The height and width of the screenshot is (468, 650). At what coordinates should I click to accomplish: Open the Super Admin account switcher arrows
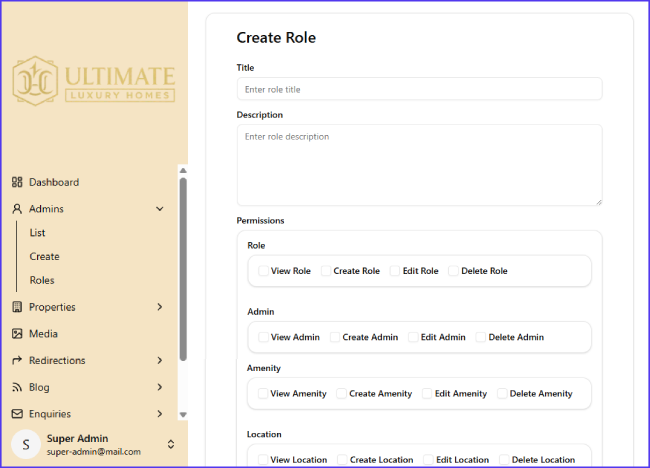click(171, 444)
